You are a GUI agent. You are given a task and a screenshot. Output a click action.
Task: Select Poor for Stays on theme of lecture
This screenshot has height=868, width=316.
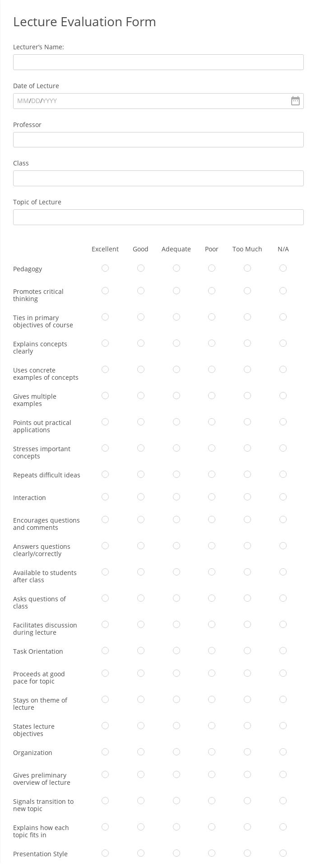(212, 699)
